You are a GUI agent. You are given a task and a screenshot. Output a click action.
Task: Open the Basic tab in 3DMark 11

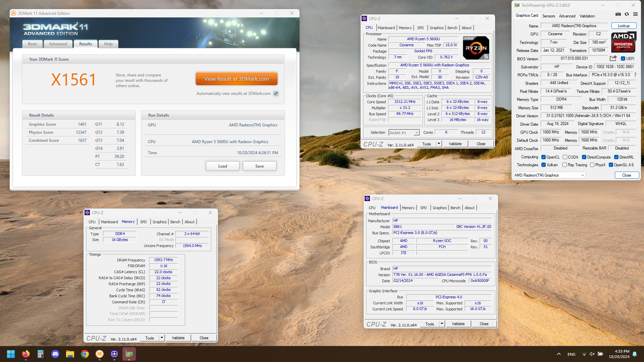coord(33,44)
